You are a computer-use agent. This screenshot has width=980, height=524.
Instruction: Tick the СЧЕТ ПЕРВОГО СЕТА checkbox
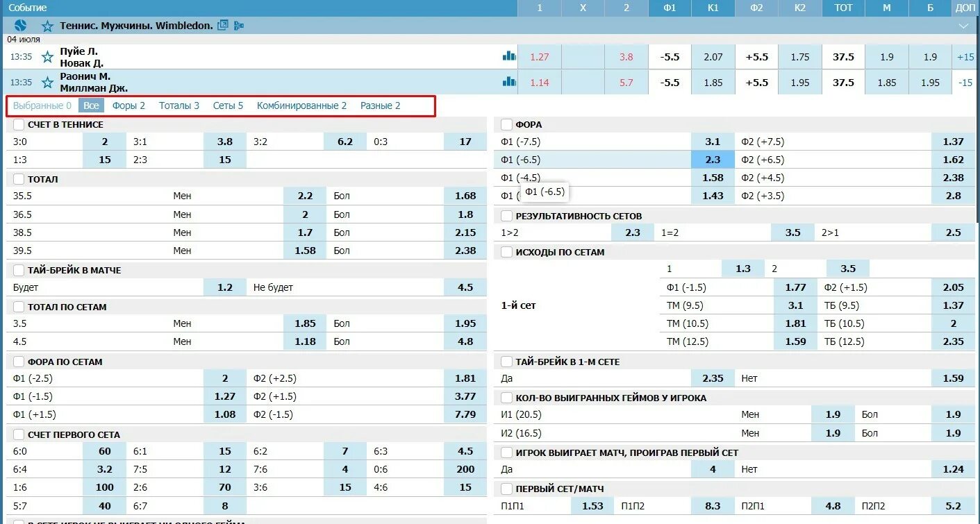pyautogui.click(x=19, y=434)
